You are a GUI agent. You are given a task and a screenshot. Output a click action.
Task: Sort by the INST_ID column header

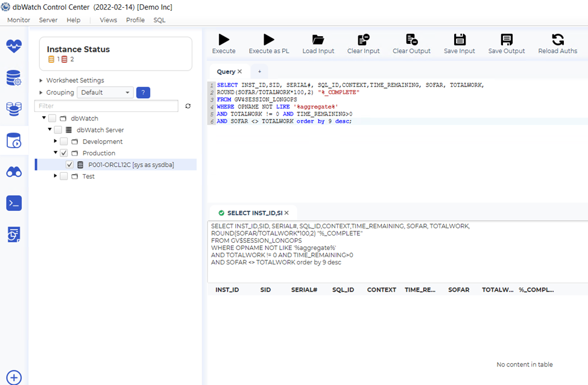(x=227, y=290)
